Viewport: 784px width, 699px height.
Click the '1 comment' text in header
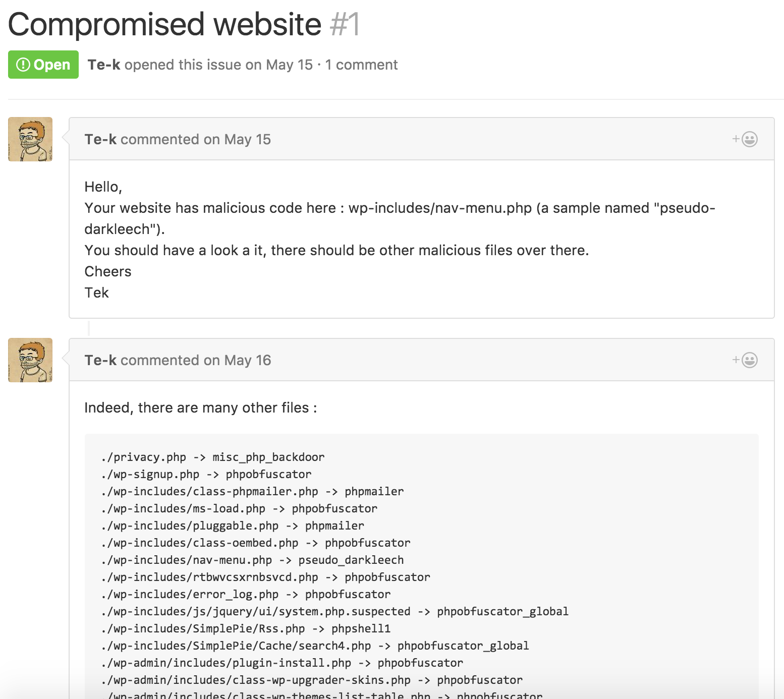click(x=361, y=65)
